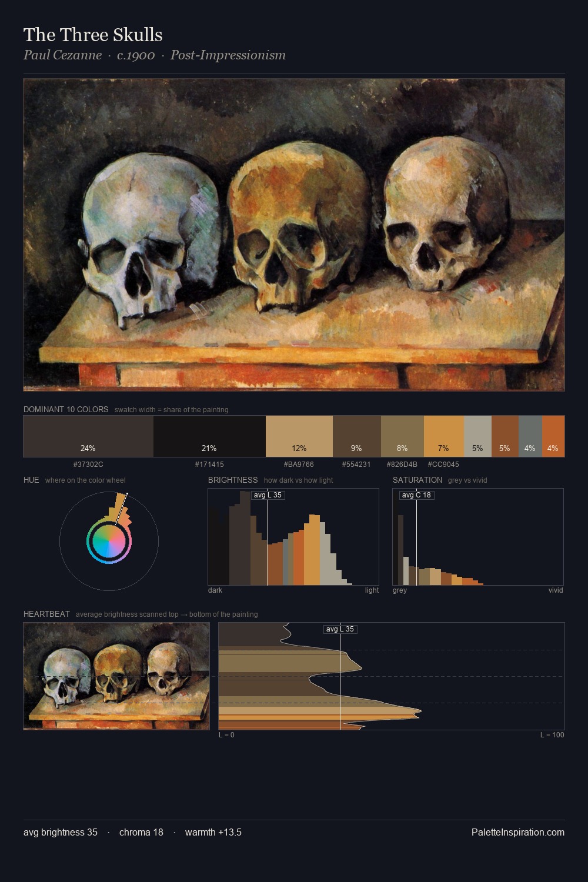Click the 'BRIGHTNESS' section heading
Viewport: 588px width, 882px height.
click(x=233, y=480)
